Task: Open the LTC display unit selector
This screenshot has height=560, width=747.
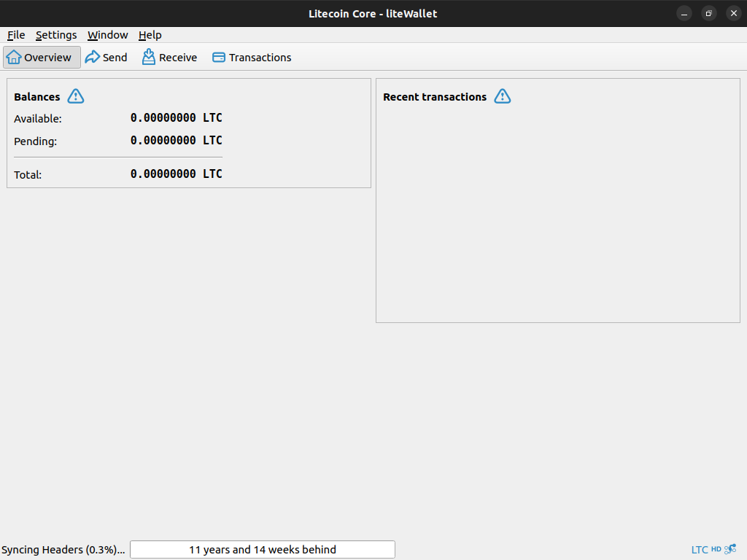Action: point(700,550)
